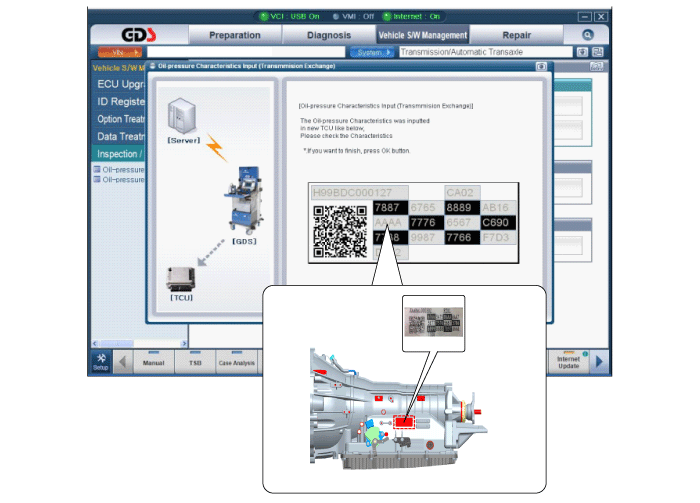Click the dialog screenshot capture icon

541,65
